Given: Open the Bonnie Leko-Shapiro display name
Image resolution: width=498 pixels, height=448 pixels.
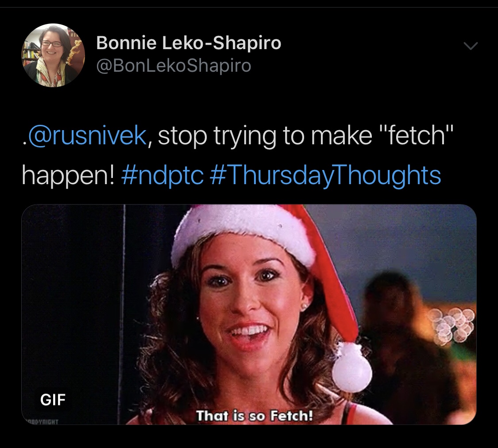Looking at the screenshot, I should pyautogui.click(x=189, y=43).
